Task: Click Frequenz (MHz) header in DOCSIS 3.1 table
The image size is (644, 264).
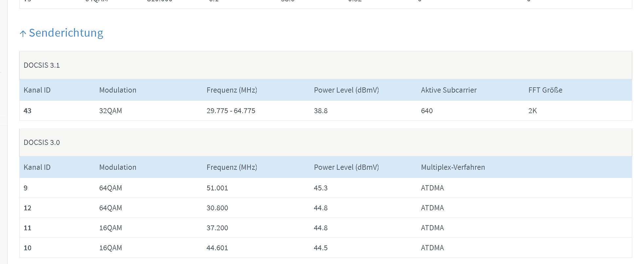Action: [x=231, y=90]
